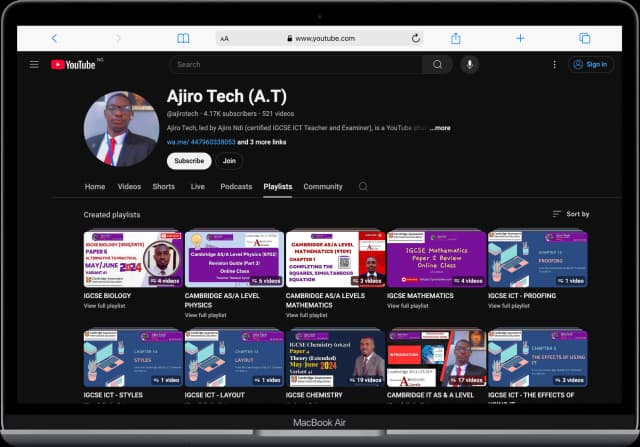View full playlist under IGCSE MATHEMATICS

(408, 306)
